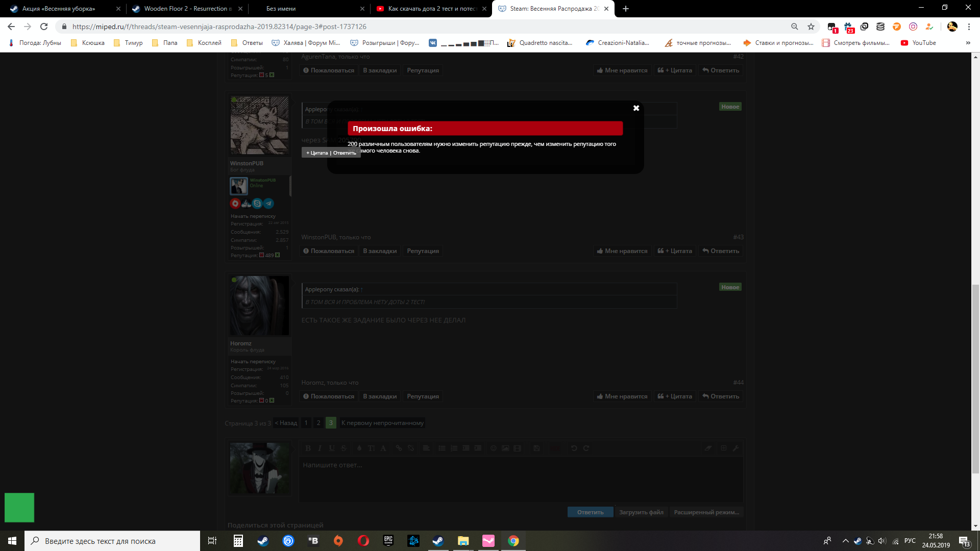
Task: Jump to "К первому непрочитанному"
Action: tap(382, 423)
